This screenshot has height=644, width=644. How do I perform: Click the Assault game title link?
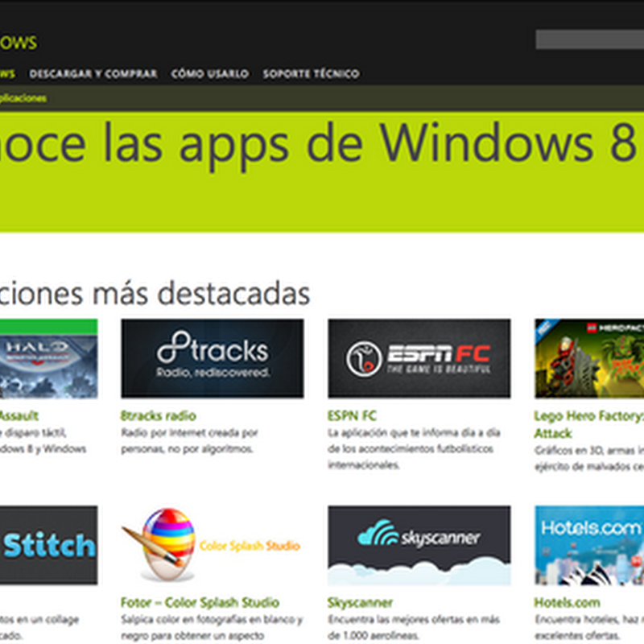19,415
